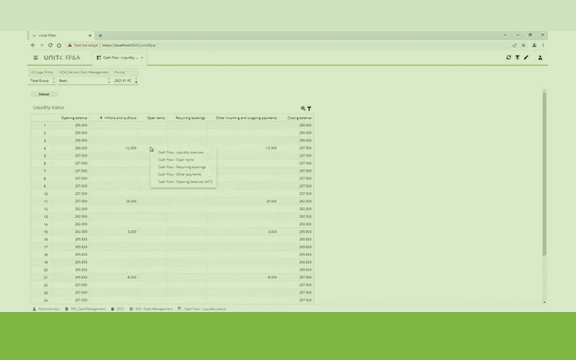Open the browser three-dot menu
576x360 pixels.
coord(543,45)
